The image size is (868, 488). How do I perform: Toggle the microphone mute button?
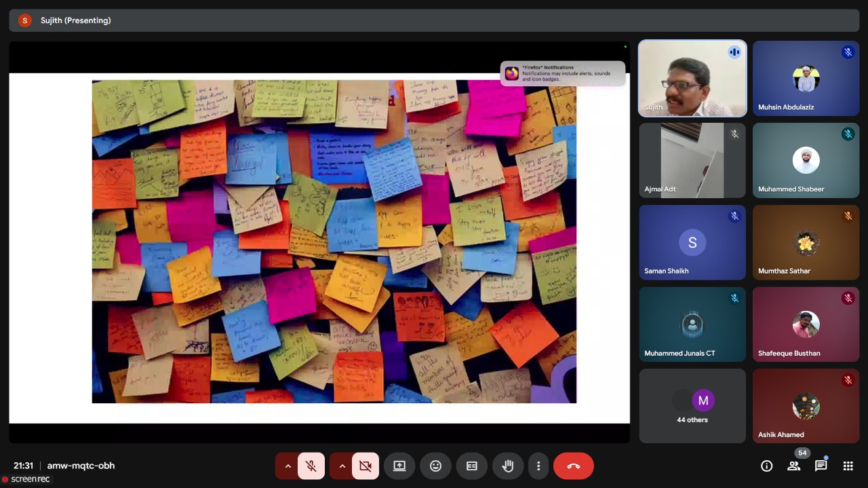point(311,466)
